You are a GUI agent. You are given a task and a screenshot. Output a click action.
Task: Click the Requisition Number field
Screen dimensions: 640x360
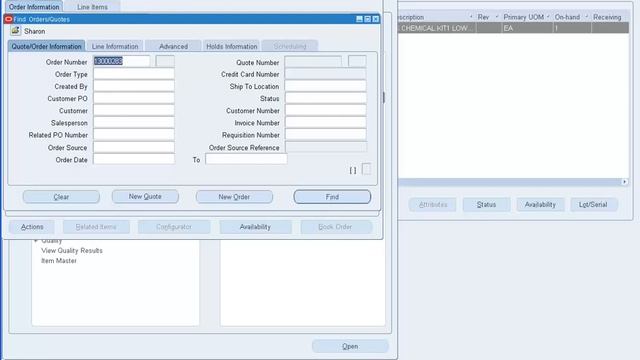pos(325,135)
